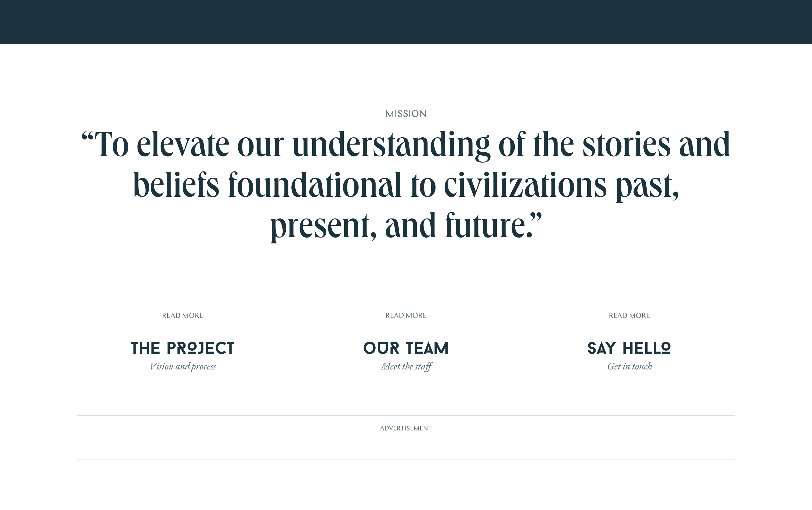The image size is (812, 510).
Task: Click the Mission label above the quote
Action: pyautogui.click(x=406, y=114)
